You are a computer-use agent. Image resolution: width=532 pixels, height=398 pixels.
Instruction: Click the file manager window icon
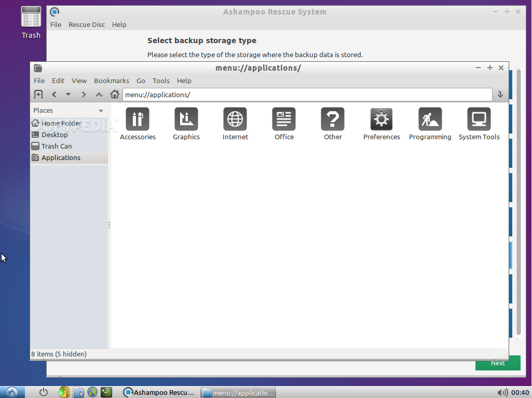coord(38,68)
